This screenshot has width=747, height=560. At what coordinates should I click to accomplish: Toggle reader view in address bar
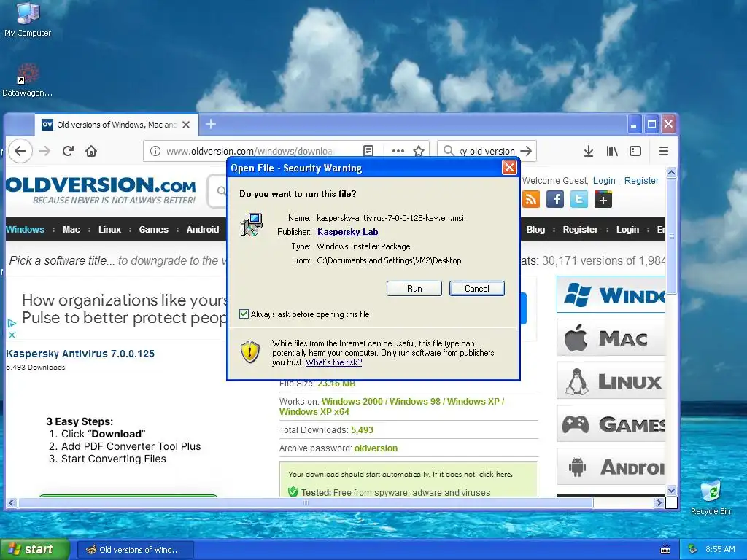click(368, 151)
